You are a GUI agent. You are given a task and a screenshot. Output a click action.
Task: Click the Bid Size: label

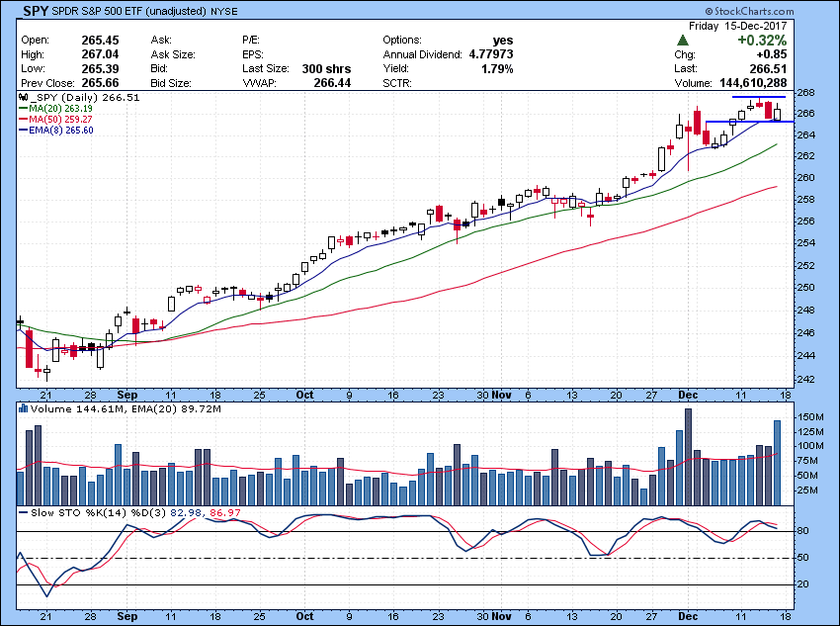click(x=171, y=83)
